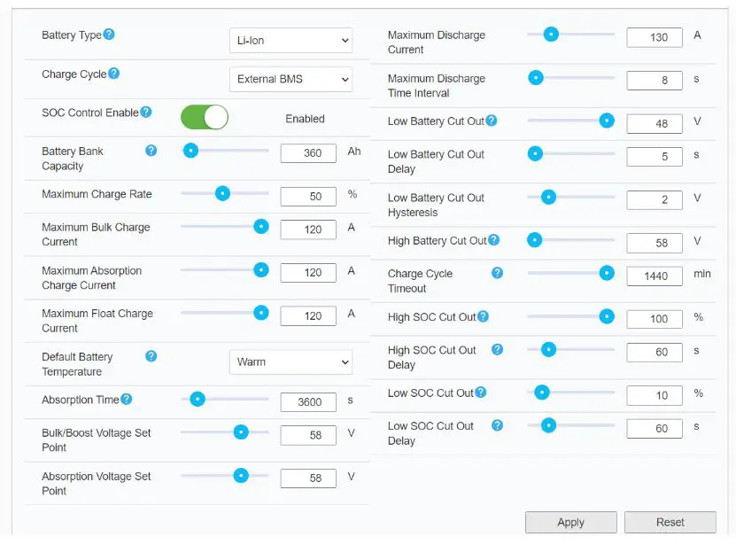Viewport: 736px width, 560px height.
Task: Click the Maximum Discharge Current slider handle
Action: pos(551,35)
